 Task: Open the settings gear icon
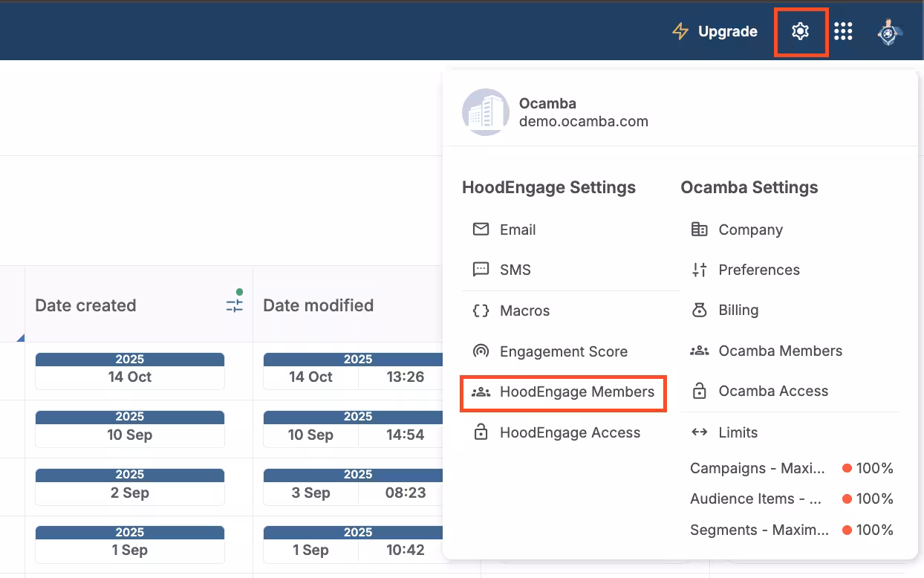pyautogui.click(x=801, y=31)
